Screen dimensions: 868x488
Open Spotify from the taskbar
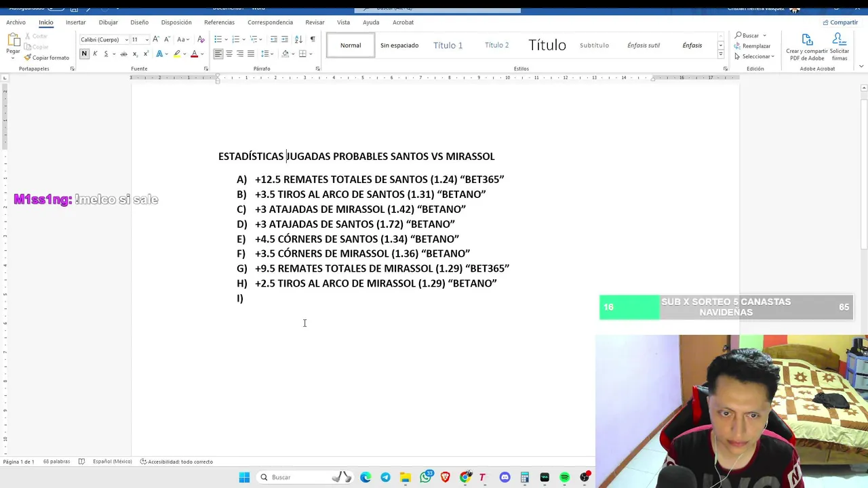564,477
